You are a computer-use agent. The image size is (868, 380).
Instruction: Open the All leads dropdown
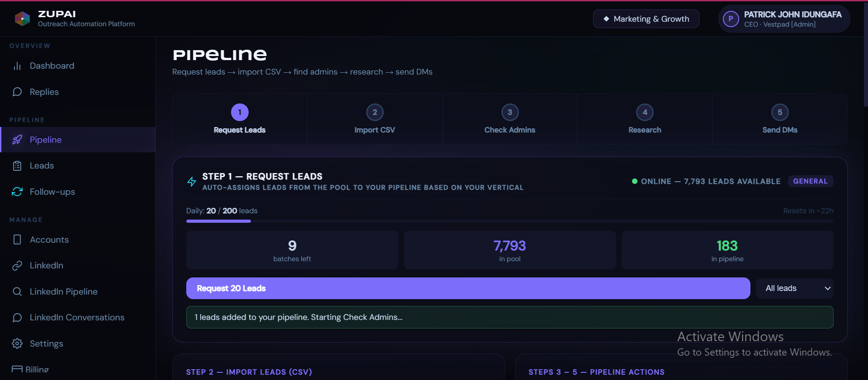(x=794, y=288)
